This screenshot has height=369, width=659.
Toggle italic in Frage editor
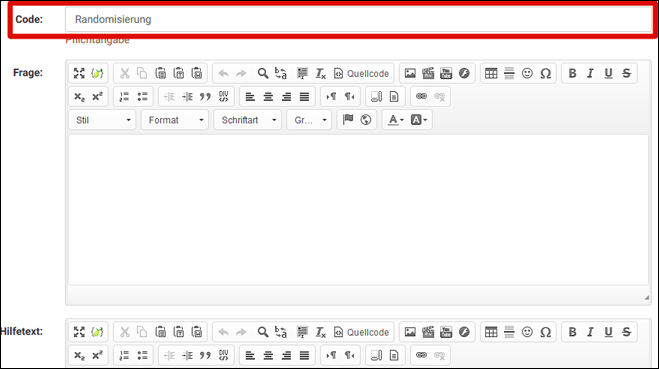tap(590, 73)
